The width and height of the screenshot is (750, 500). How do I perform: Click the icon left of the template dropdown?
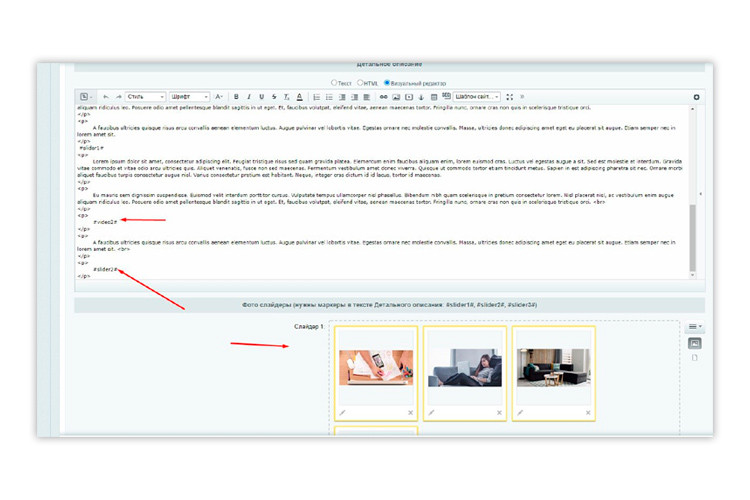pyautogui.click(x=446, y=96)
